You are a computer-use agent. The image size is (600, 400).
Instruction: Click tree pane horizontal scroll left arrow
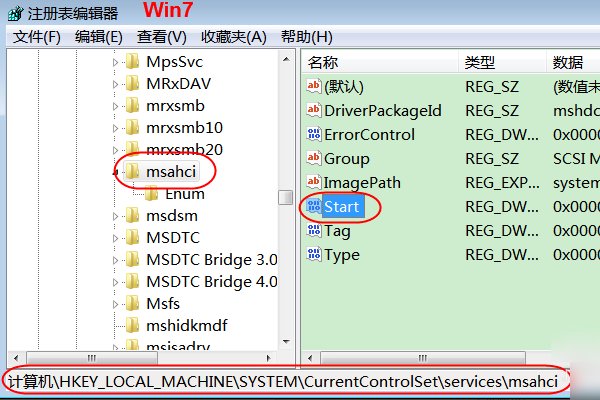[16, 358]
